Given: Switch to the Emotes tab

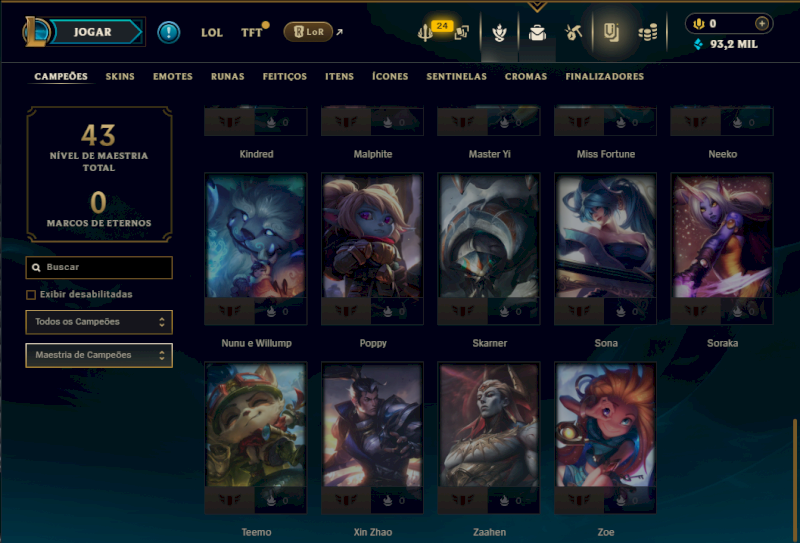Looking at the screenshot, I should pyautogui.click(x=172, y=77).
